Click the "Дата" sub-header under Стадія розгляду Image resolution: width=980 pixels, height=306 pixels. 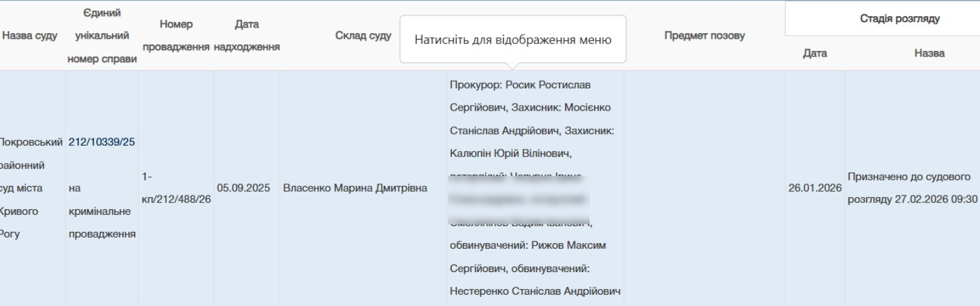click(814, 54)
